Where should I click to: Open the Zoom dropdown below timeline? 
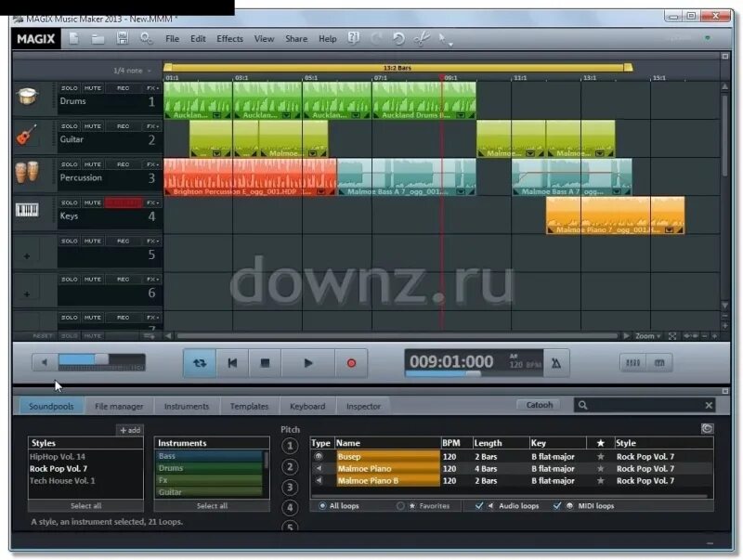647,336
